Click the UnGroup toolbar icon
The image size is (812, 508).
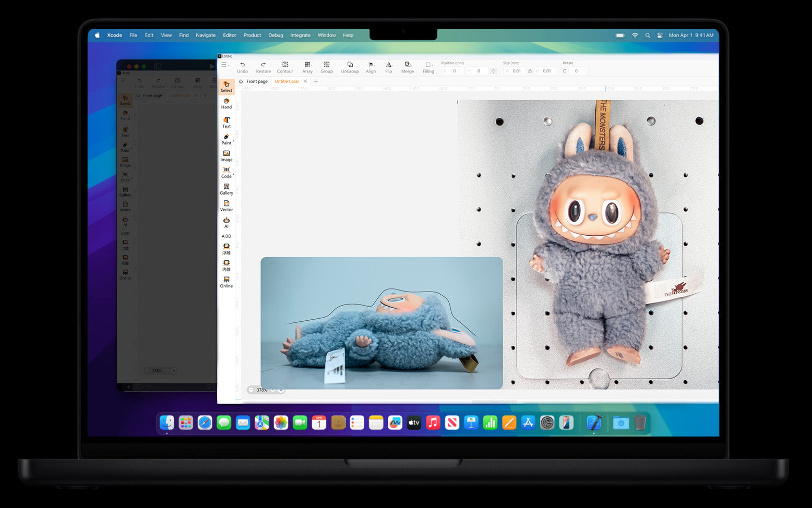350,67
